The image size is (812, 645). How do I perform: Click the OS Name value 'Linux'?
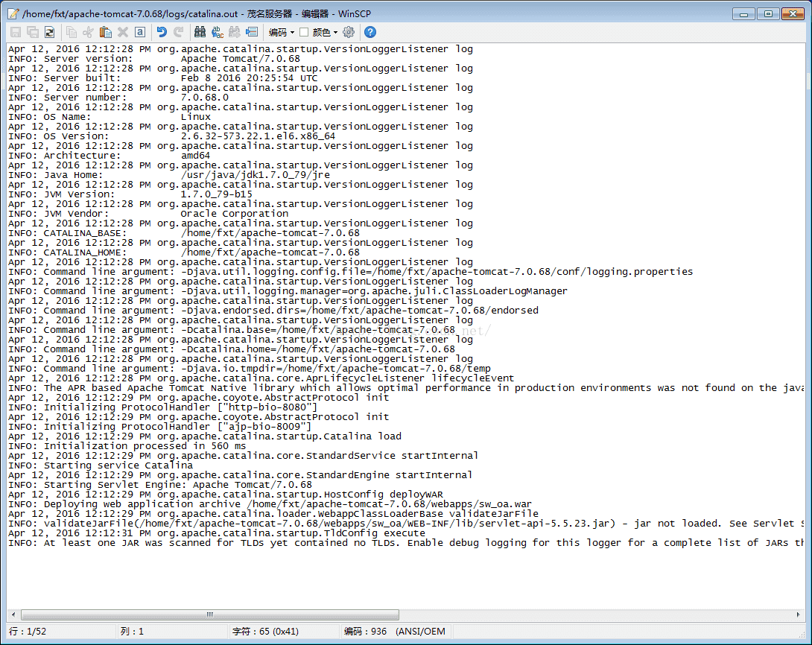196,117
